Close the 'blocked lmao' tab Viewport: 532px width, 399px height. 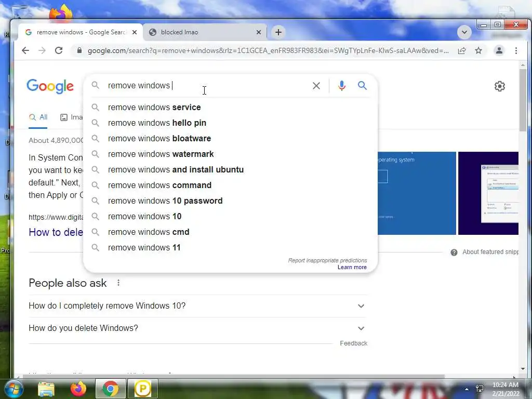[259, 32]
